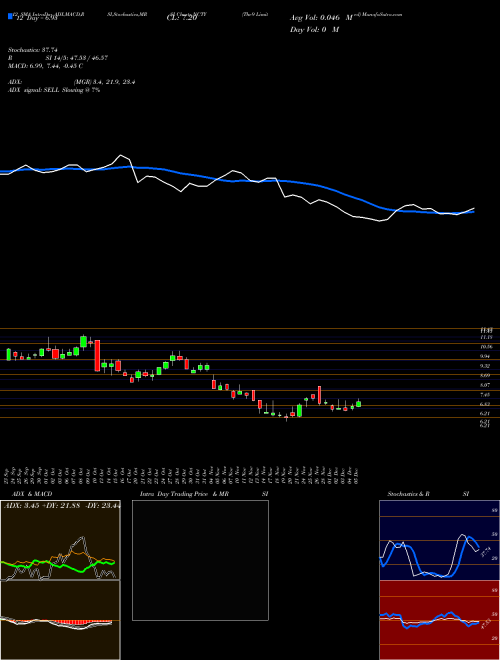Click the ADX (MGR) 3.4, 21.9, 23.4 line
Image resolution: width=500 pixels, height=660 pixels.
tap(72, 82)
